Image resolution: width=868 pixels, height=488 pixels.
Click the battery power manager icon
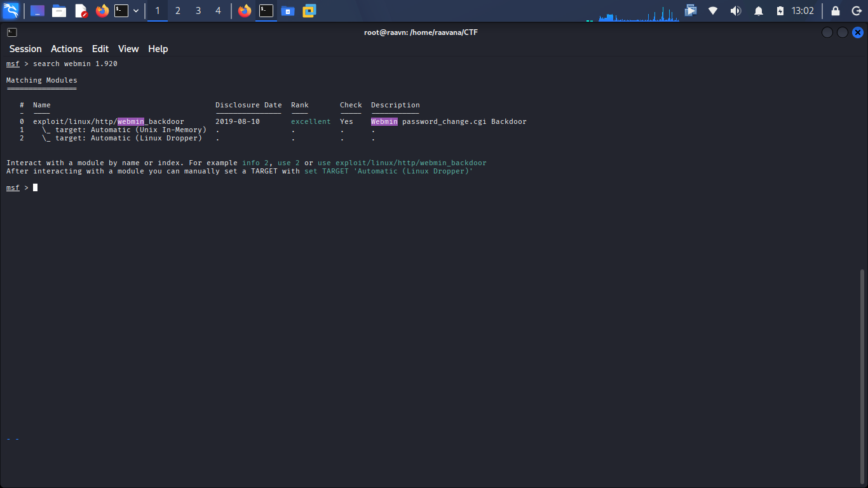coord(780,11)
